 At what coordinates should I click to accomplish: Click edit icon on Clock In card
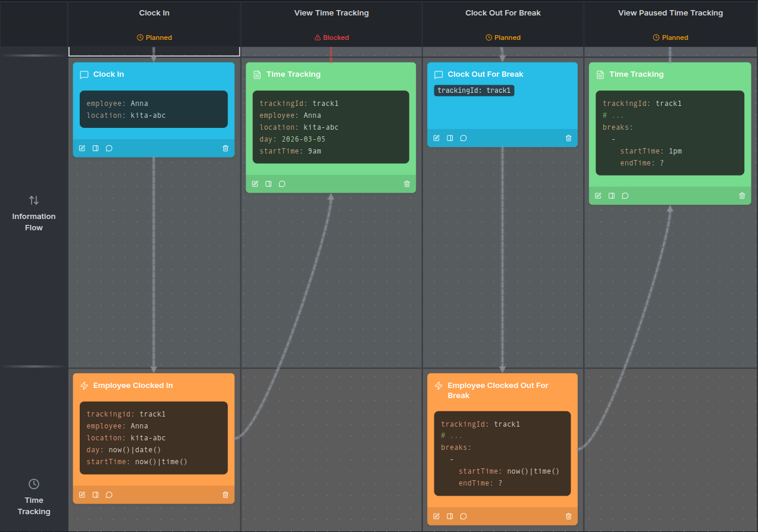pyautogui.click(x=82, y=148)
